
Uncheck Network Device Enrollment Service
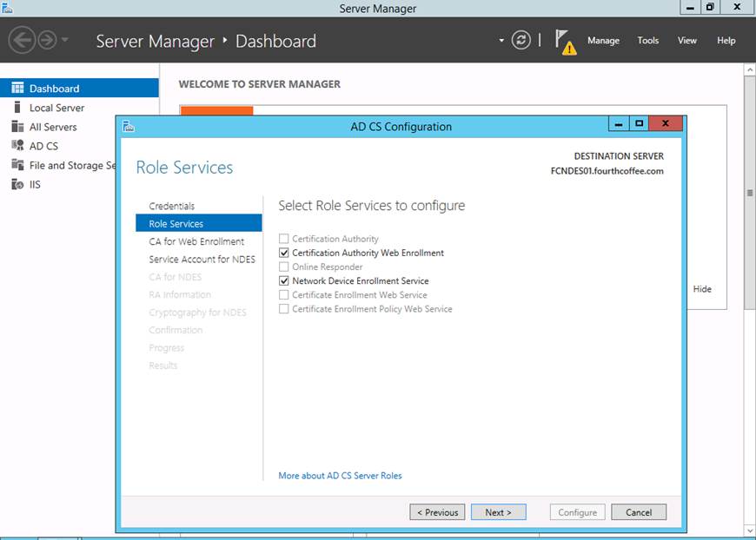pos(284,281)
